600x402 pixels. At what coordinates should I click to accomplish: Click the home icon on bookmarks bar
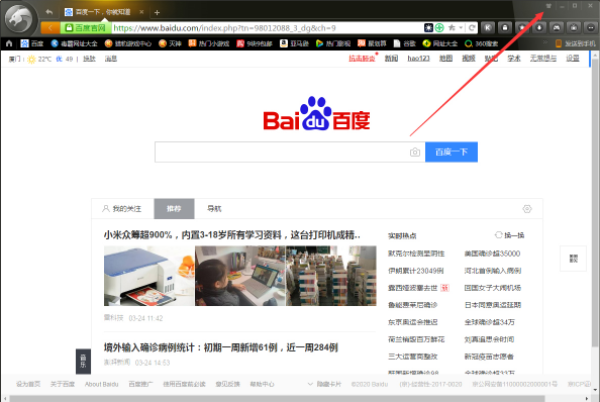tap(9, 43)
